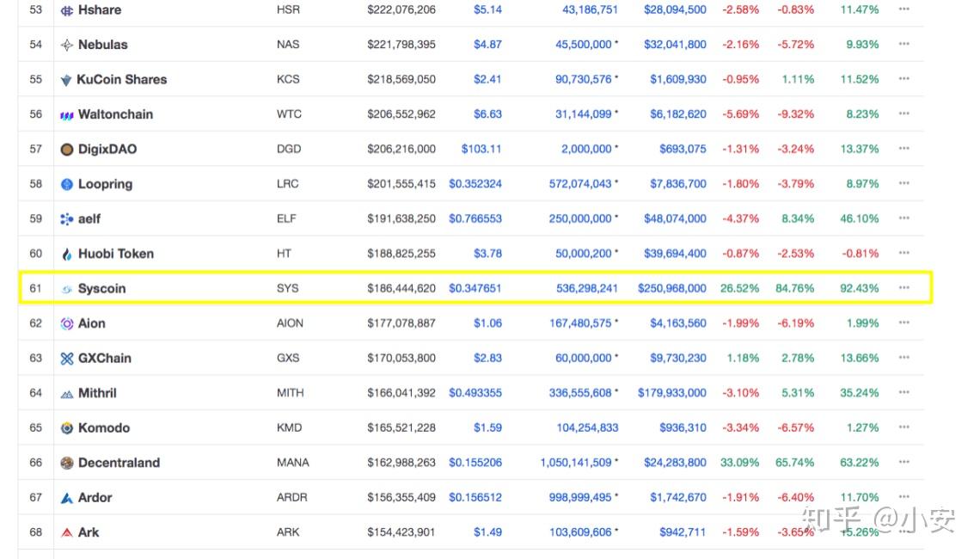This screenshot has width=980, height=559.
Task: Open the ellipsis menu for Aion
Action: (903, 322)
